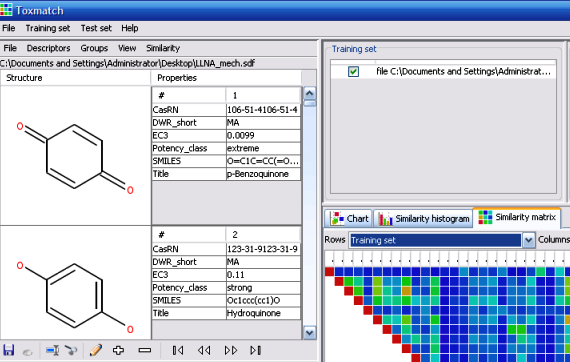Click the minus remove record icon
Viewport: 570px width, 362px height.
[145, 350]
